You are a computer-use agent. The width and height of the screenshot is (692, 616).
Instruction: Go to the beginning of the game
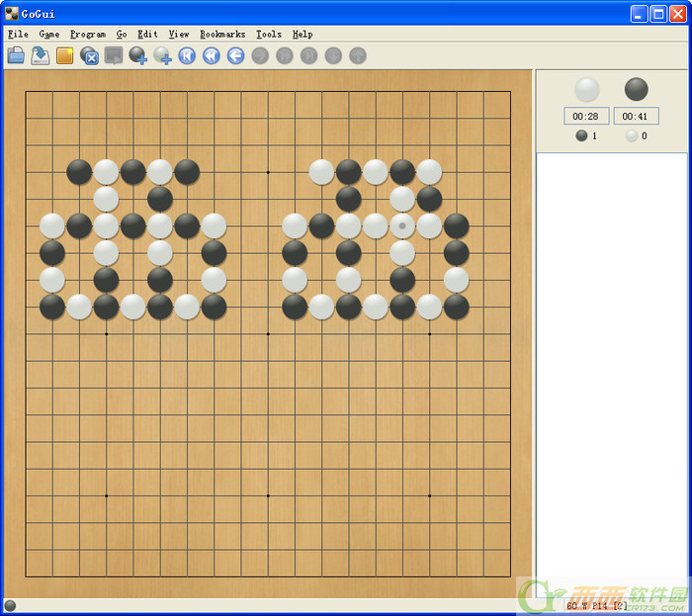187,56
